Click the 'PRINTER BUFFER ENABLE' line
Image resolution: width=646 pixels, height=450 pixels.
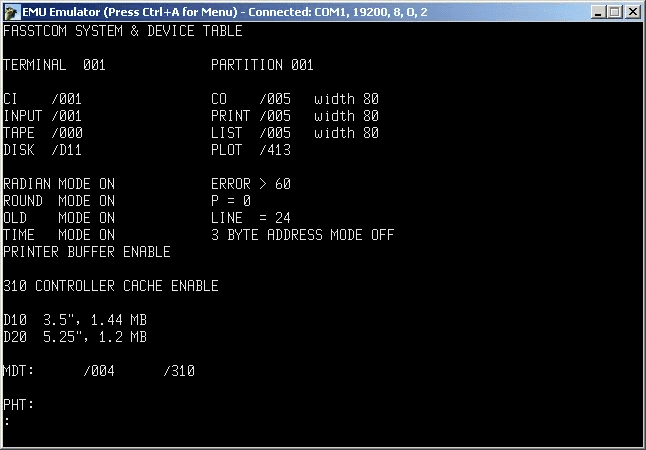[x=87, y=252]
